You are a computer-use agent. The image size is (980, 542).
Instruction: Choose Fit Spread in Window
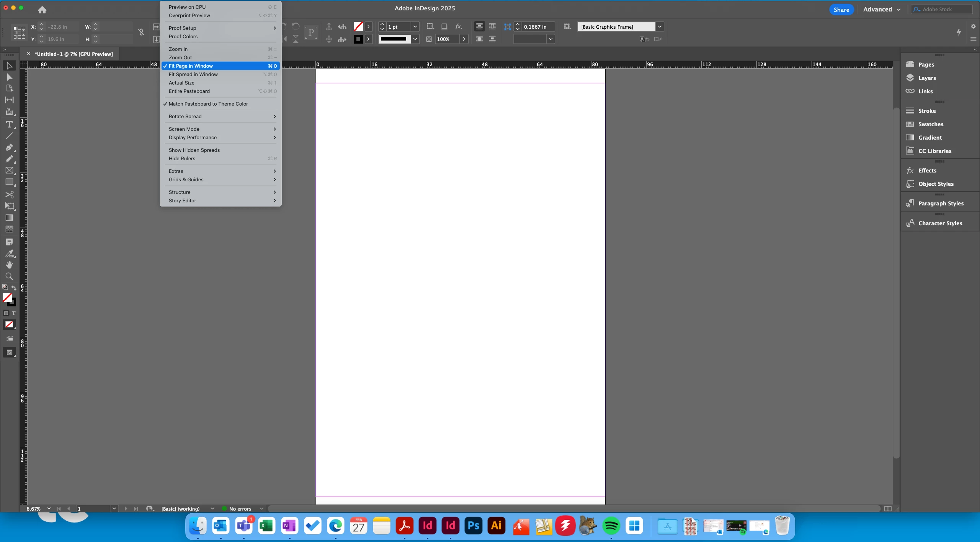pyautogui.click(x=193, y=75)
